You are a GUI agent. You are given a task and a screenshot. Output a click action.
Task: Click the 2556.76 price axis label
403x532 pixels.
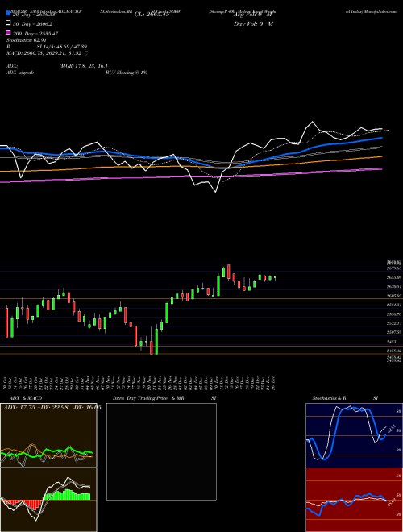tap(394, 314)
